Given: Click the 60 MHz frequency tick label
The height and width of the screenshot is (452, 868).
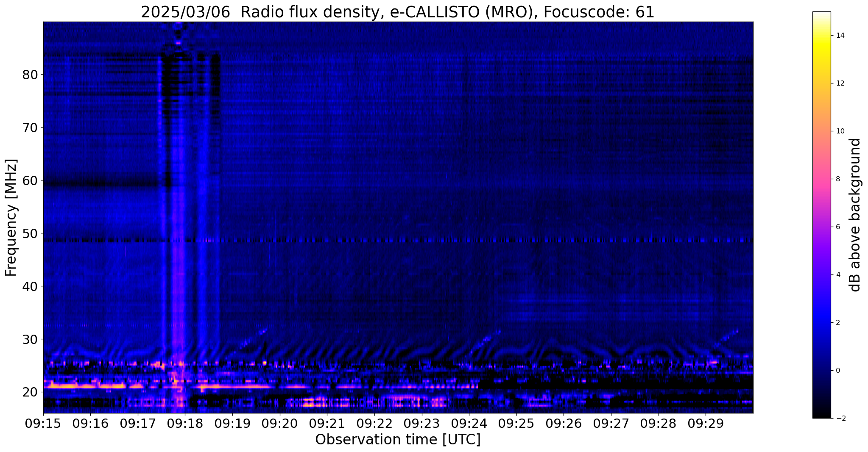Looking at the screenshot, I should pyautogui.click(x=30, y=180).
